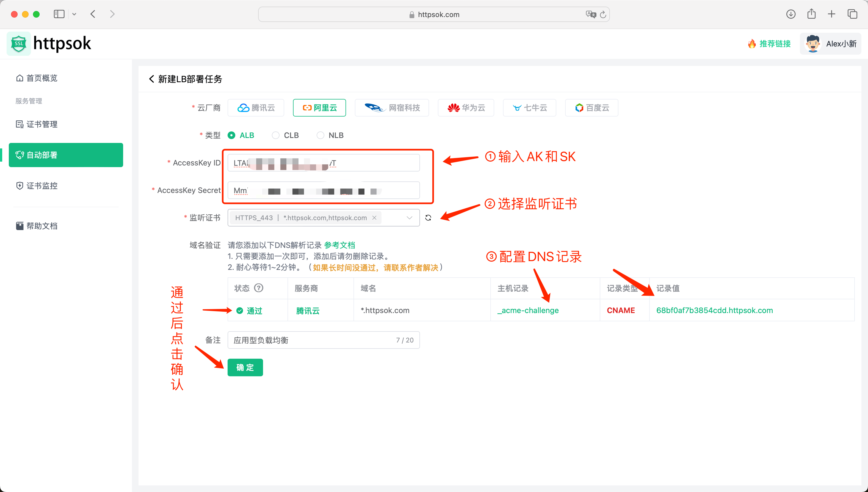Expand the 监听证书 dropdown

point(409,218)
